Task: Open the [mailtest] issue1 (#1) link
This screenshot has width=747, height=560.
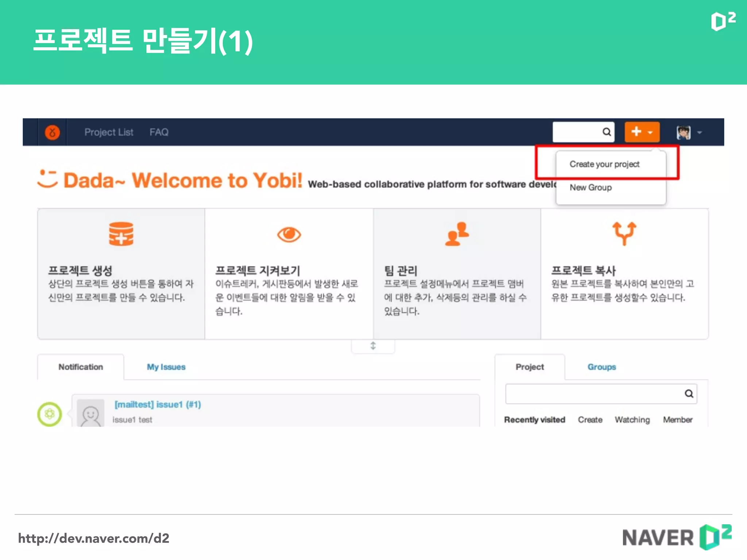Action: point(158,404)
